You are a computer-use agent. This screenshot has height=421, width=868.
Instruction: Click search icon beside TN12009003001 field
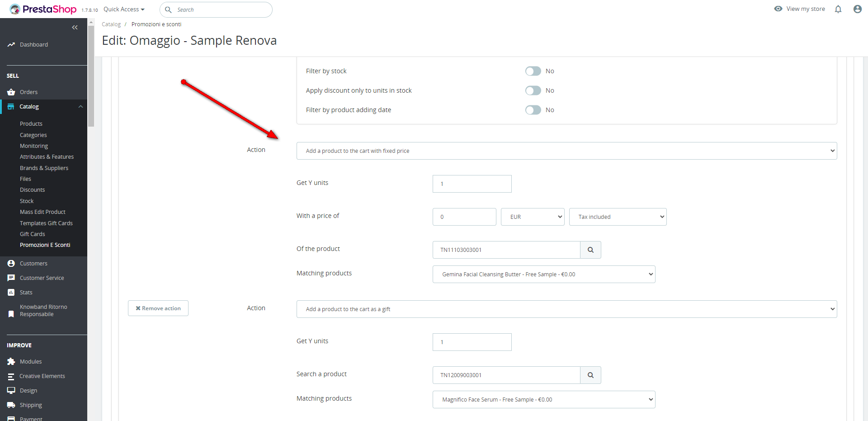(590, 375)
